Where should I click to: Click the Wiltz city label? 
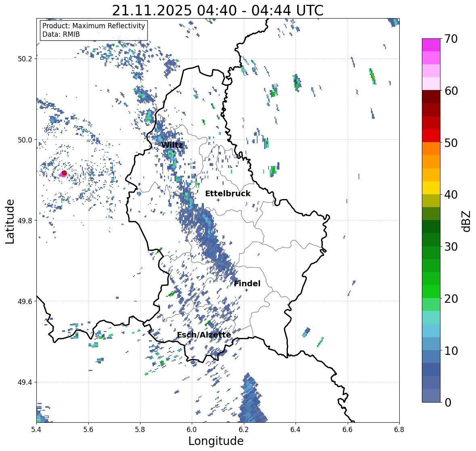tap(172, 145)
